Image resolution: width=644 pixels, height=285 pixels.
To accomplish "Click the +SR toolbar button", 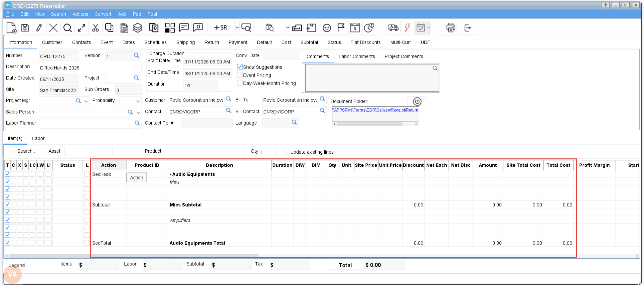I will coord(220,28).
